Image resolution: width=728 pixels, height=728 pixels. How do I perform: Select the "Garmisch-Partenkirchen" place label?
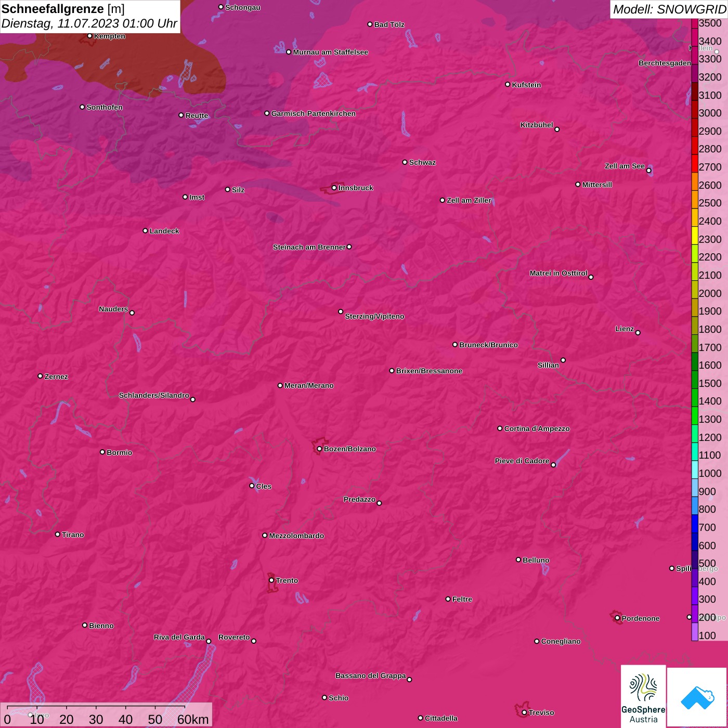314,113
